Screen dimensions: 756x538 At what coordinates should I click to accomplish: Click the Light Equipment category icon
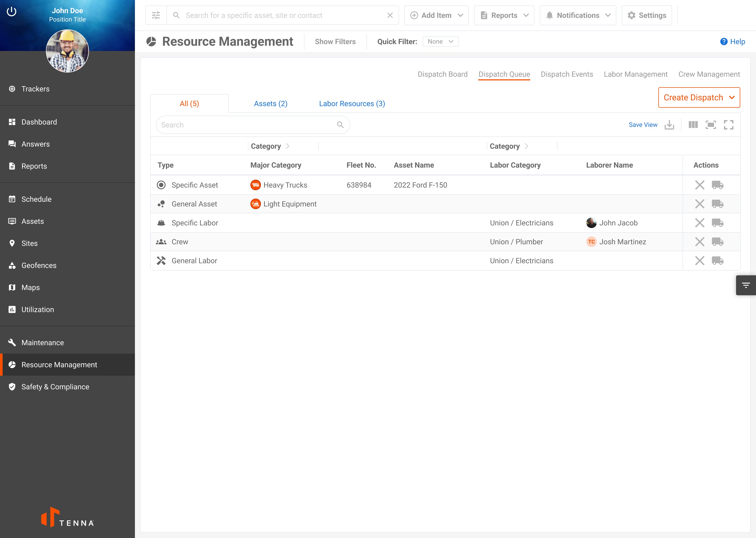pyautogui.click(x=255, y=204)
